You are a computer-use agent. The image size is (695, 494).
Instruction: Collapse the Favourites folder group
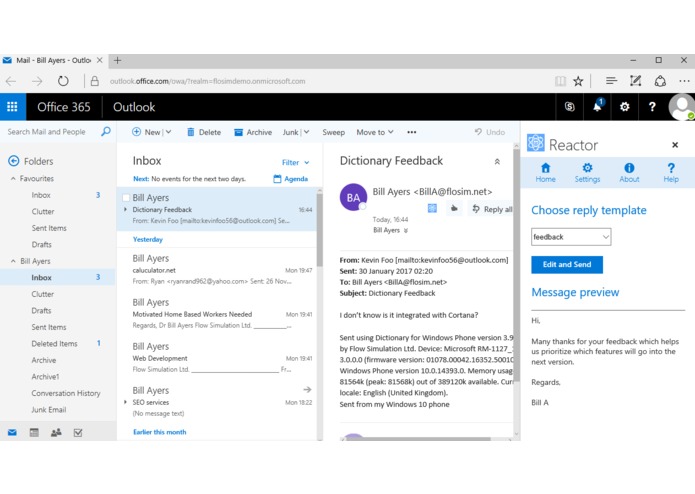pyautogui.click(x=13, y=178)
